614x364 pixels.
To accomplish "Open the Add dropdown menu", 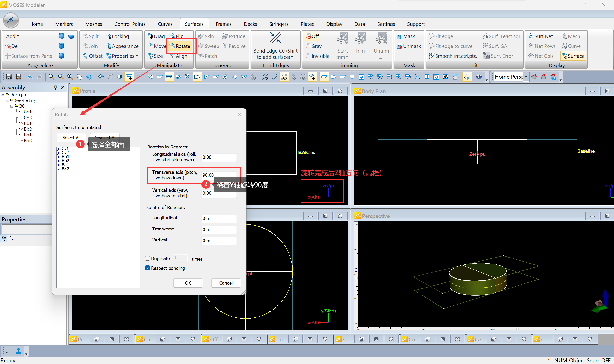I will (x=12, y=36).
